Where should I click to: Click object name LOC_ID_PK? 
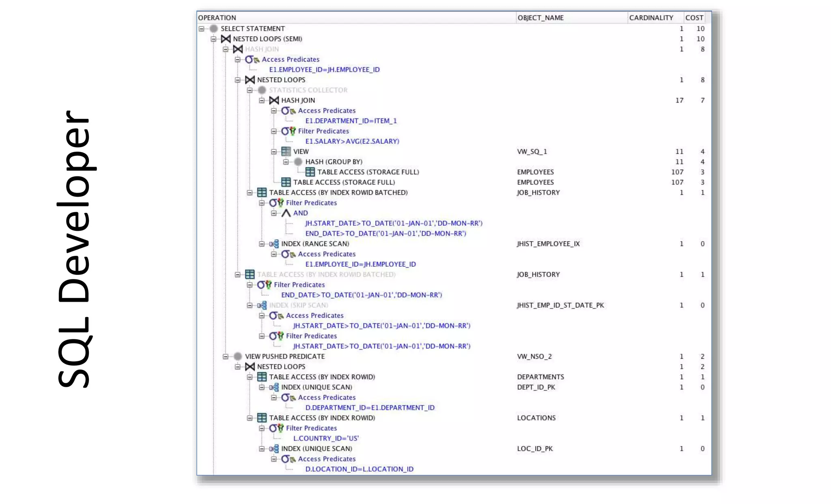(535, 448)
